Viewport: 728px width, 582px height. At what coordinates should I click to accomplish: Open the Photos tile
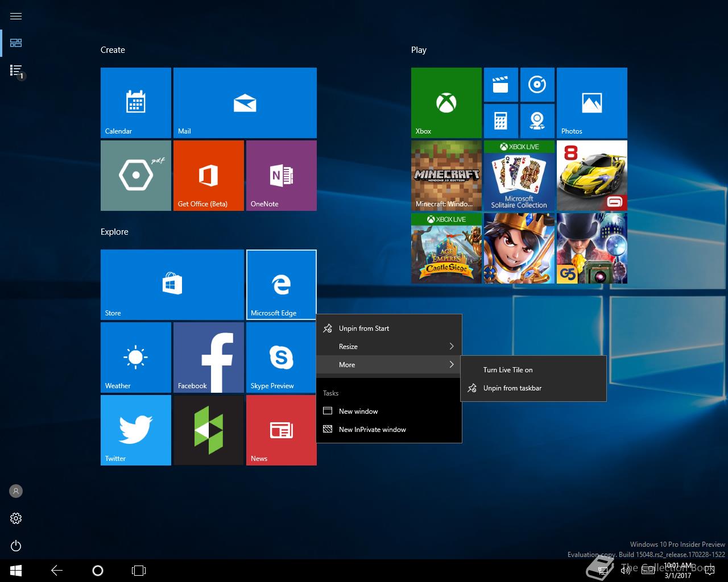point(592,103)
